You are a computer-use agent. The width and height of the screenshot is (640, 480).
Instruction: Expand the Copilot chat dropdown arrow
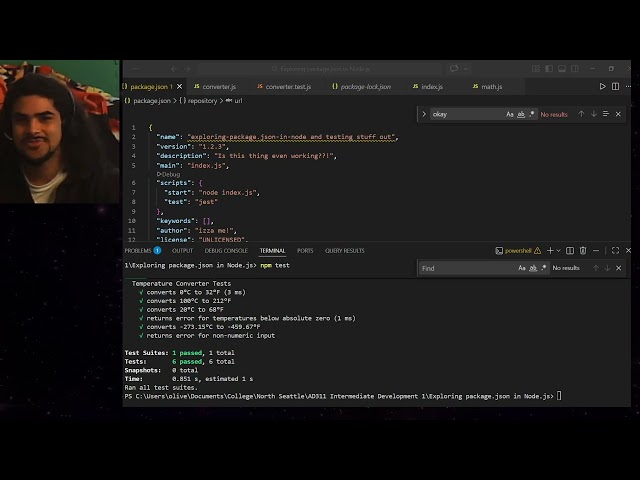tap(466, 69)
